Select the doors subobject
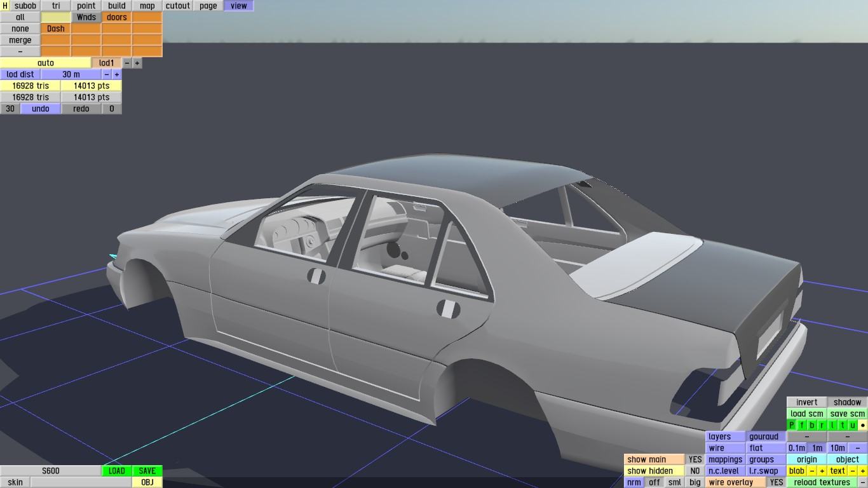This screenshot has width=868, height=488. [x=117, y=17]
